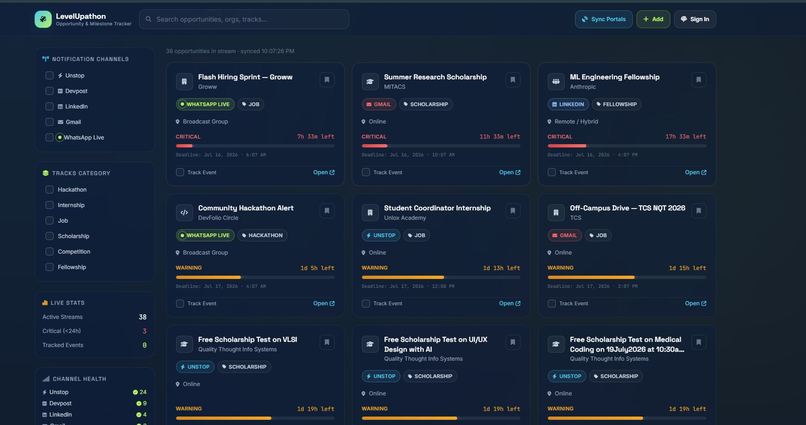Click the Active Streams stat row
This screenshot has width=806, height=425.
95,317
